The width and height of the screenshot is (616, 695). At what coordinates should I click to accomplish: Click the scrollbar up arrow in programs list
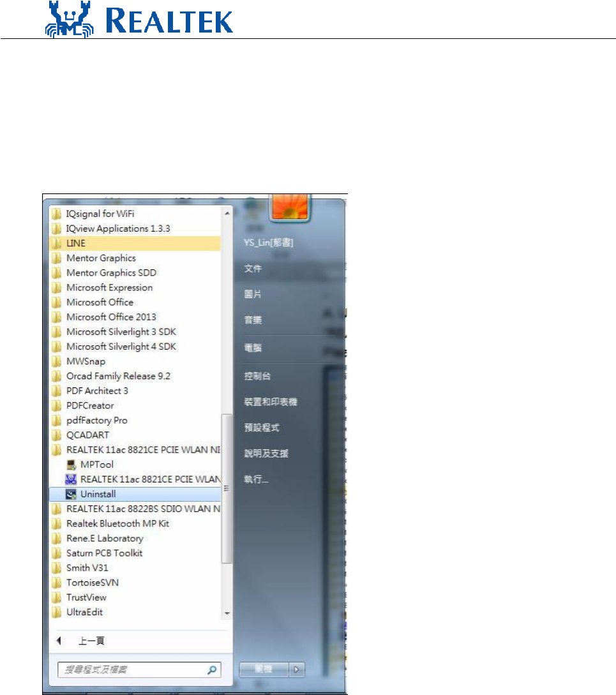[x=227, y=213]
